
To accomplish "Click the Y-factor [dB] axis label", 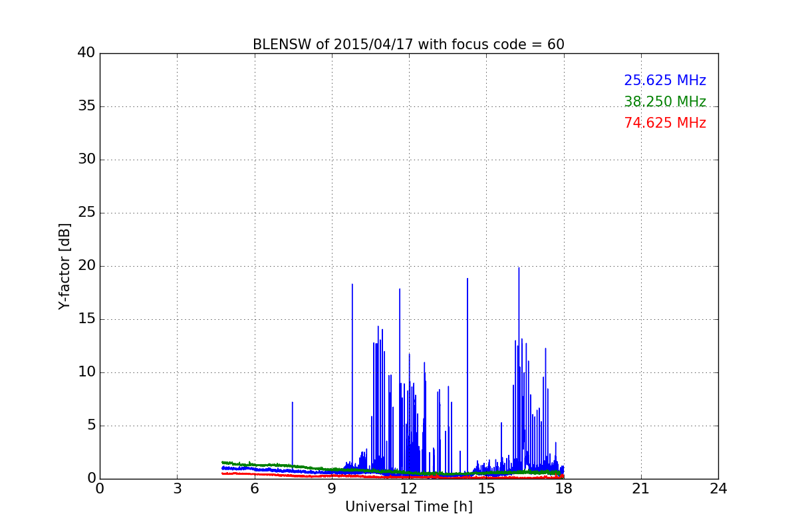I will click(x=65, y=266).
